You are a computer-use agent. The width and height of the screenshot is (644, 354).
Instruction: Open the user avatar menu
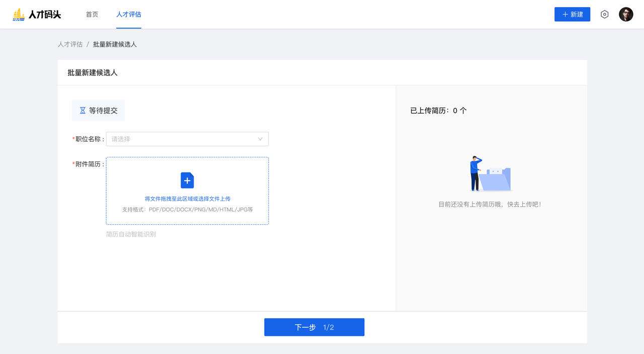pos(626,15)
